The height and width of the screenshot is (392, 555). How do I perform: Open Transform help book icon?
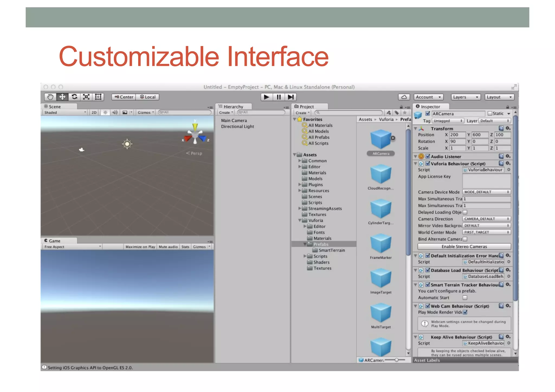coord(501,128)
